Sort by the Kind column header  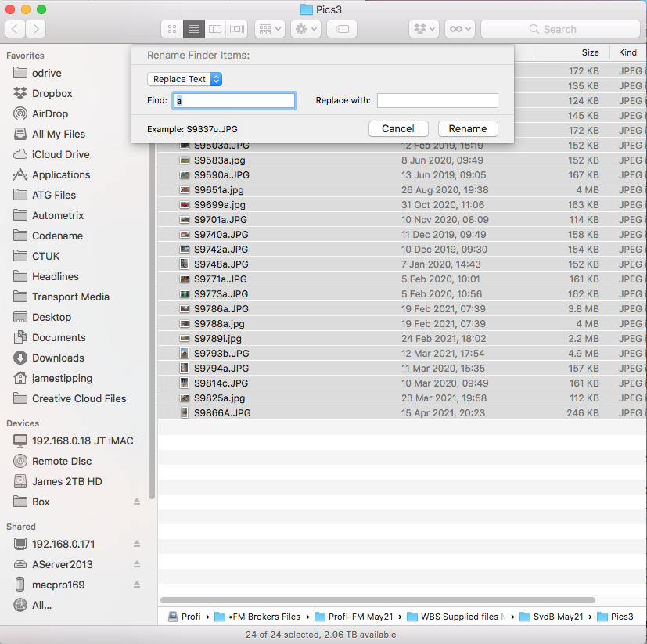pyautogui.click(x=628, y=52)
